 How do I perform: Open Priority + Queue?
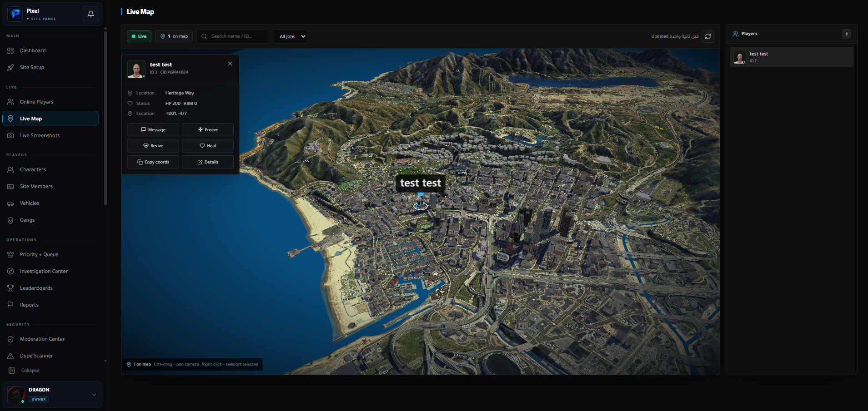[x=50, y=254]
